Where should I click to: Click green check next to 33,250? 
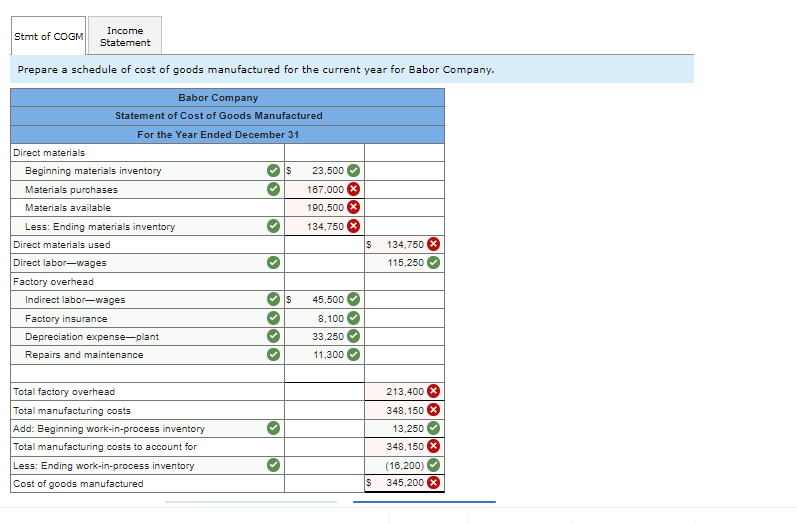click(x=353, y=336)
